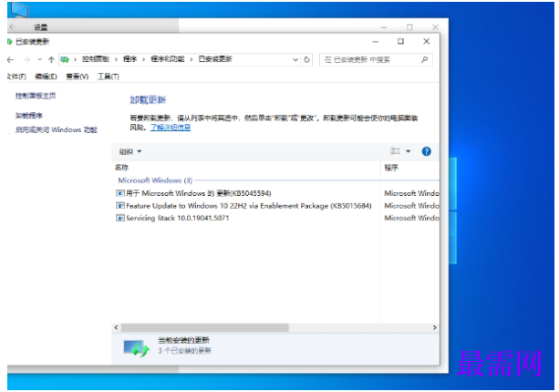Click the horizontal scrollbar left arrow
Image resolution: width=559 pixels, height=392 pixels.
pos(116,327)
